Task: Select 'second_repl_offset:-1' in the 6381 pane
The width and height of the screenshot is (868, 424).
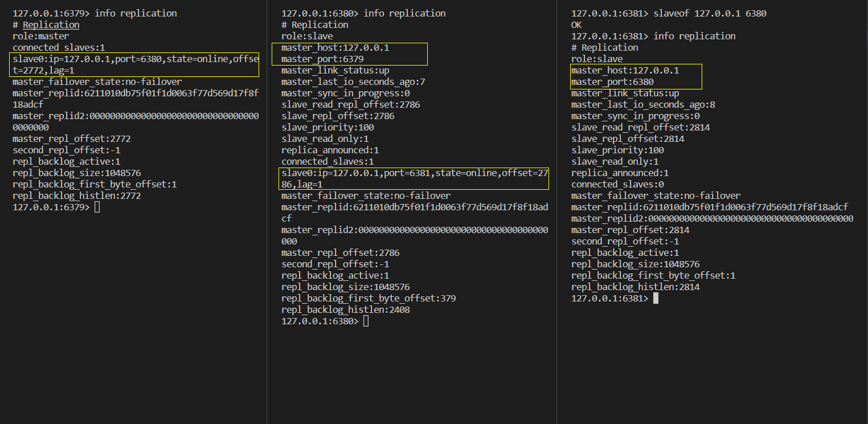Action: pos(625,241)
